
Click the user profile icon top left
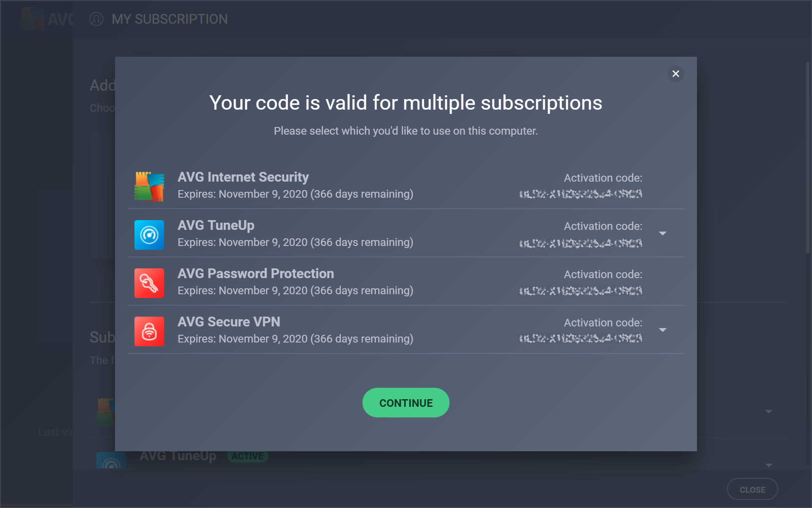(x=95, y=19)
